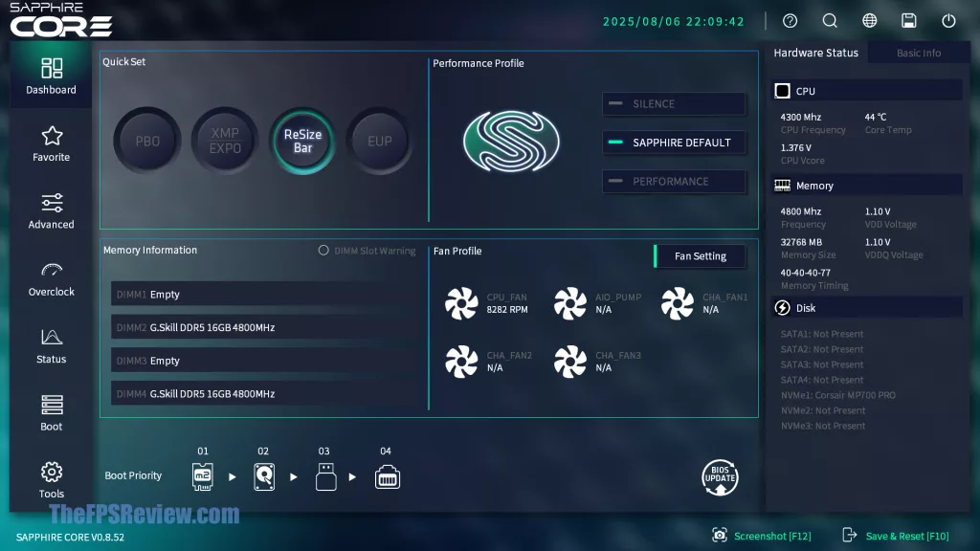Click the Disk lightning icon in Hardware Status
This screenshot has width=980, height=551.
click(x=782, y=307)
